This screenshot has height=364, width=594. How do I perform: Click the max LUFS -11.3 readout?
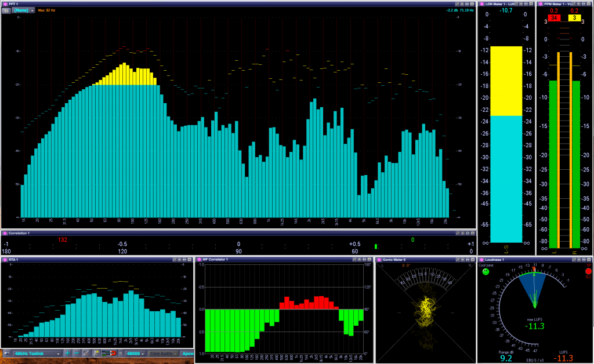pyautogui.click(x=534, y=326)
